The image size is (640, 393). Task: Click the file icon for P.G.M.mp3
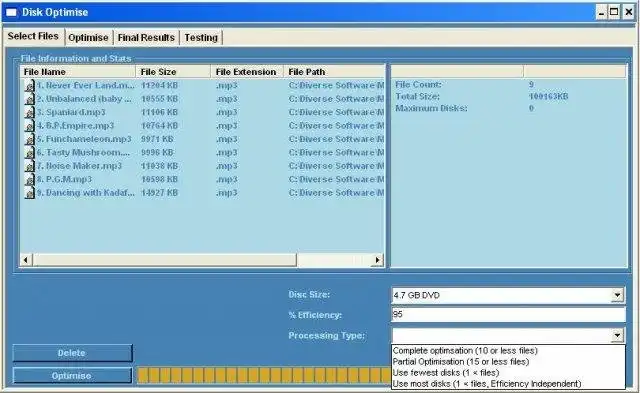(29, 180)
